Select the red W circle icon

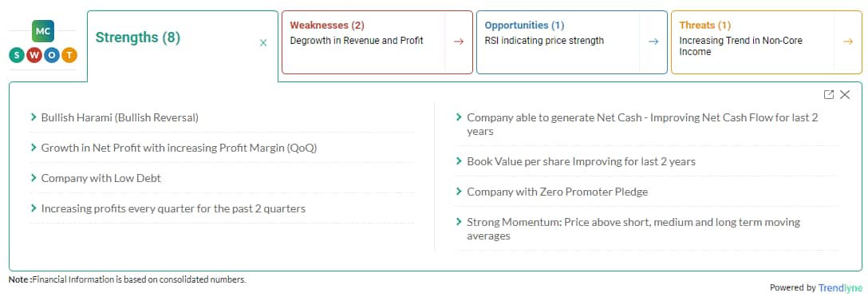(34, 55)
